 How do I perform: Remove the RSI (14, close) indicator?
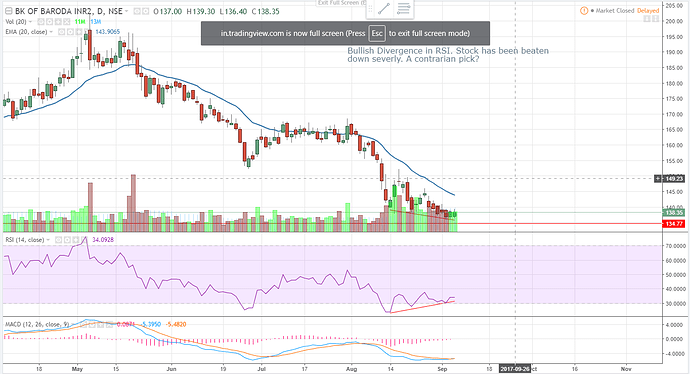tap(84, 240)
